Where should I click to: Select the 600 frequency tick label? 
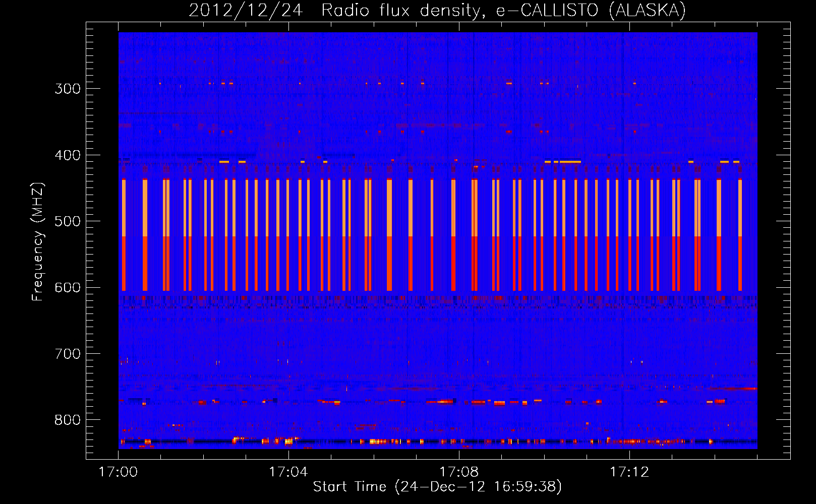[x=68, y=288]
